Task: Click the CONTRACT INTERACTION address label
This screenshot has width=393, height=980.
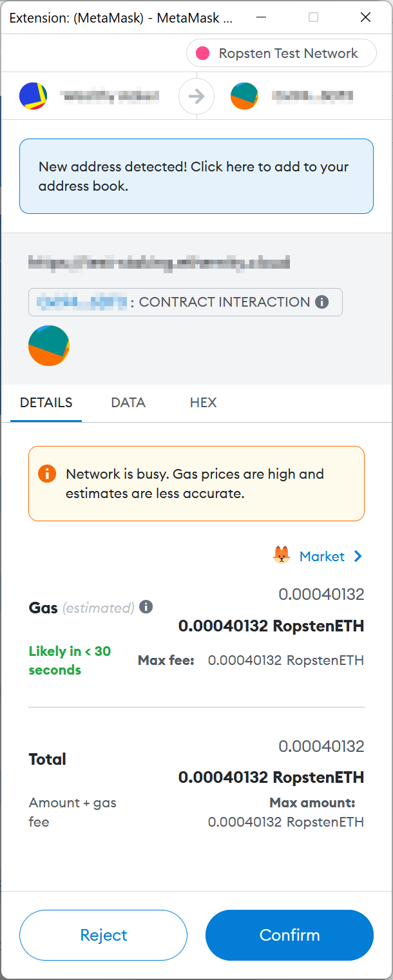Action: (186, 302)
